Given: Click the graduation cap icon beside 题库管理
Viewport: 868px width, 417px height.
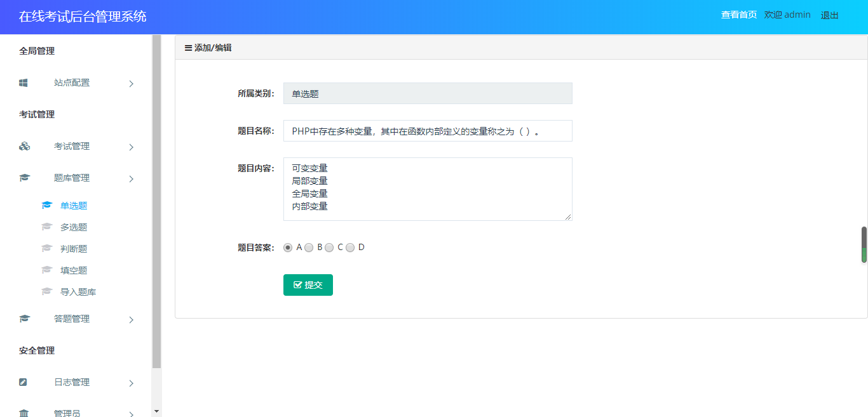Looking at the screenshot, I should pyautogui.click(x=24, y=178).
